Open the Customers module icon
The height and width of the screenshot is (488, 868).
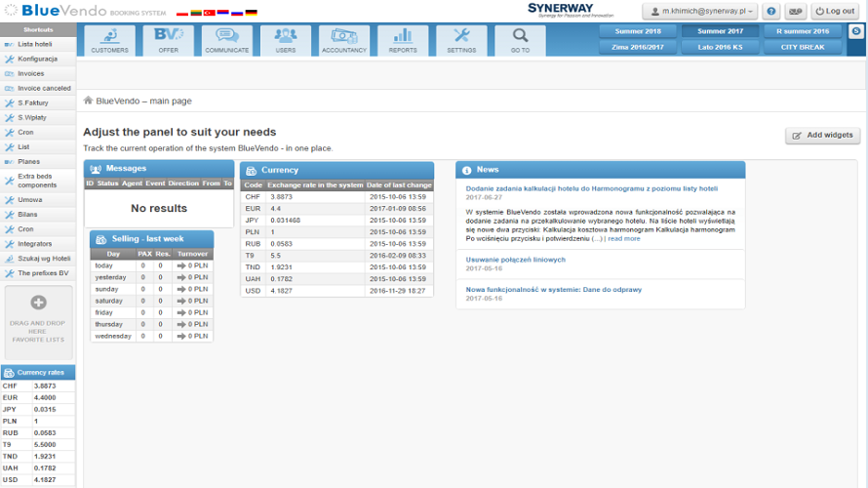[x=109, y=40]
